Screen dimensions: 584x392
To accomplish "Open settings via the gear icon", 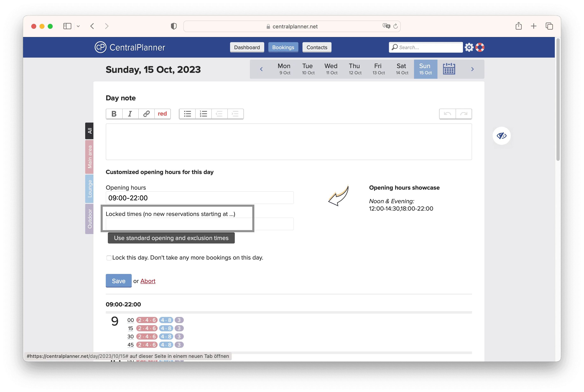I will tap(469, 47).
